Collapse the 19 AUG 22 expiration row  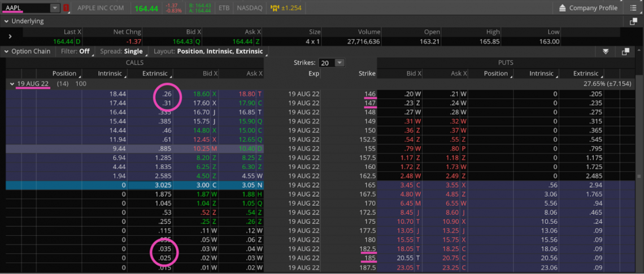tap(12, 84)
